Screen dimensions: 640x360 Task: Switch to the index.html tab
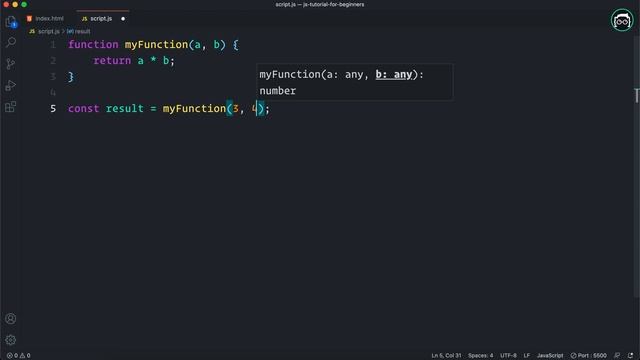[49, 19]
